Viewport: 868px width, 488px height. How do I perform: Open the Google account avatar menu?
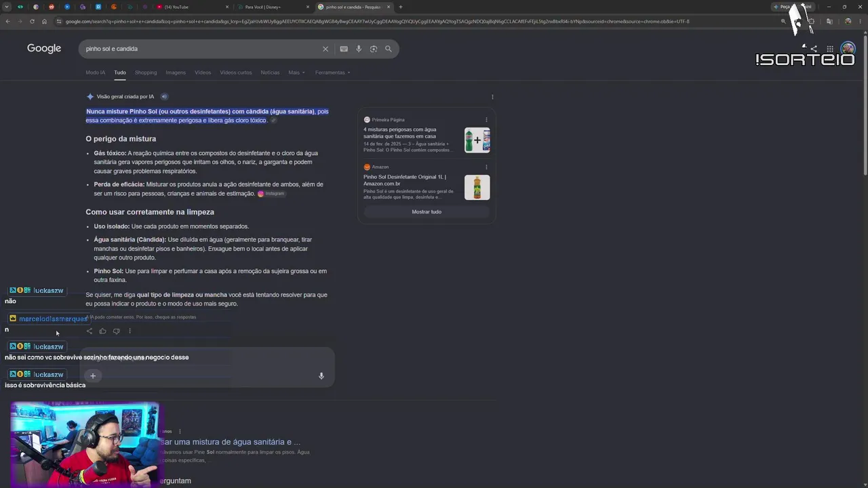tap(848, 49)
